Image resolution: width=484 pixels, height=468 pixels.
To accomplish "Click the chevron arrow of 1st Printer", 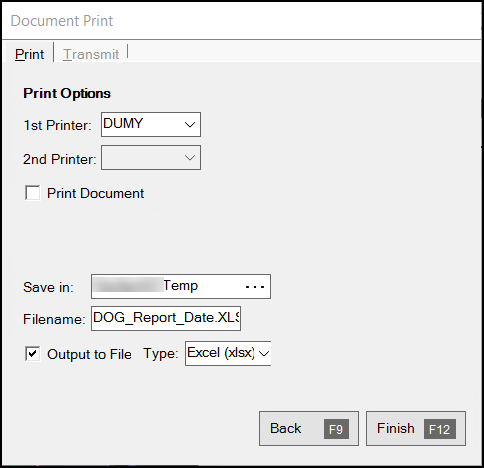I will point(190,125).
